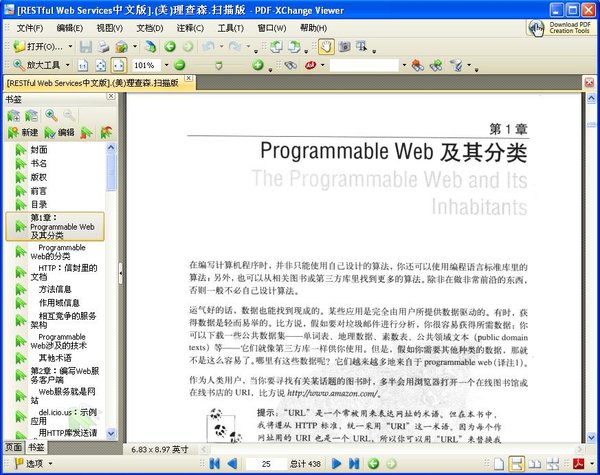This screenshot has height=475, width=600.
Task: Click the green zoom out minus button
Action: tap(179, 65)
